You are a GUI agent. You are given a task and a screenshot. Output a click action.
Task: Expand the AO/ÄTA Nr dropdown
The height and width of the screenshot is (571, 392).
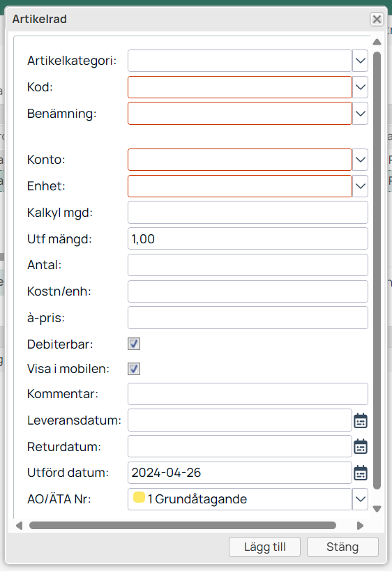tap(360, 499)
